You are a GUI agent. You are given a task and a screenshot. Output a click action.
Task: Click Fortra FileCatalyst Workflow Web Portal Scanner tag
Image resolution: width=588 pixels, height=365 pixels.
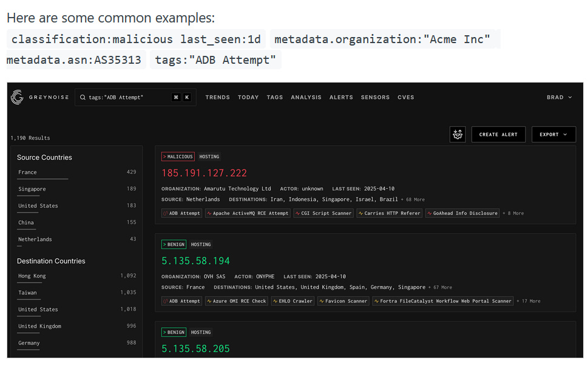[443, 301]
